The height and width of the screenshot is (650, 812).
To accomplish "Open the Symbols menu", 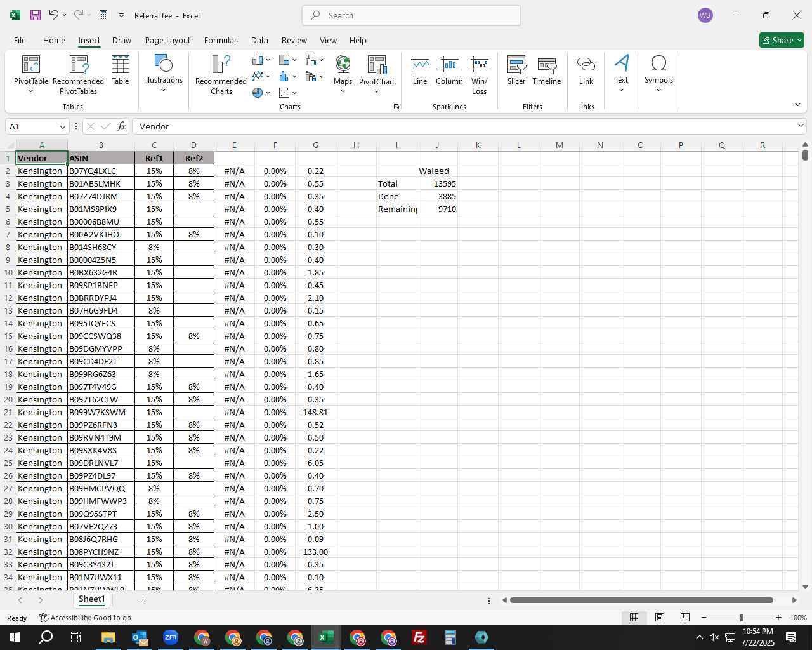I will (658, 74).
